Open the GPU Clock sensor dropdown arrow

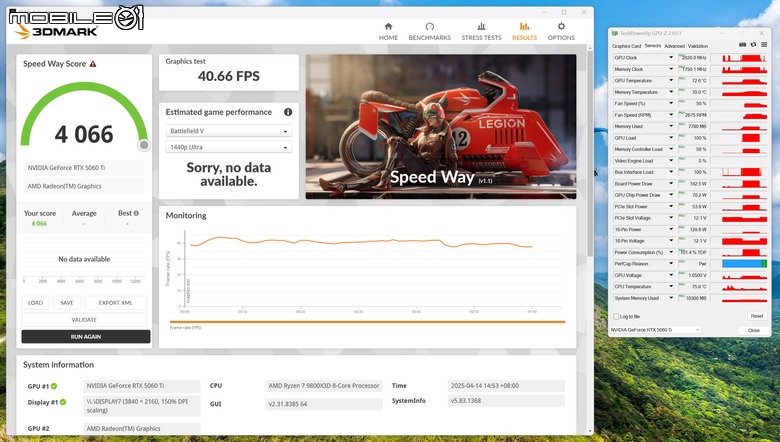pos(671,58)
